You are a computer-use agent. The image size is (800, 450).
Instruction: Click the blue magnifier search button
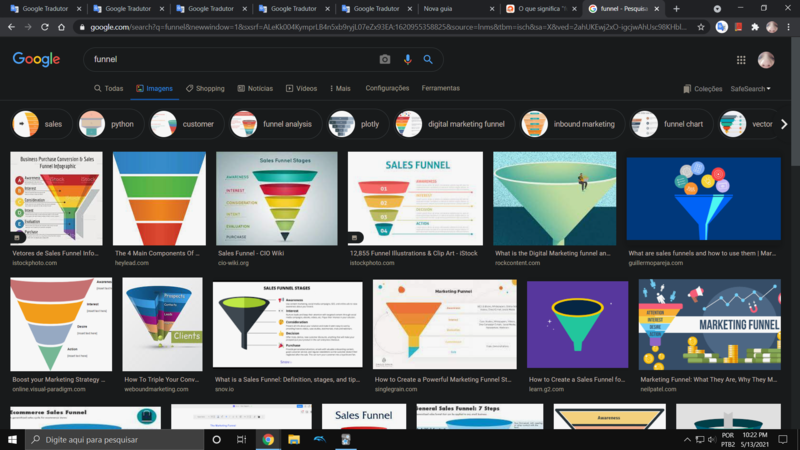click(x=428, y=60)
